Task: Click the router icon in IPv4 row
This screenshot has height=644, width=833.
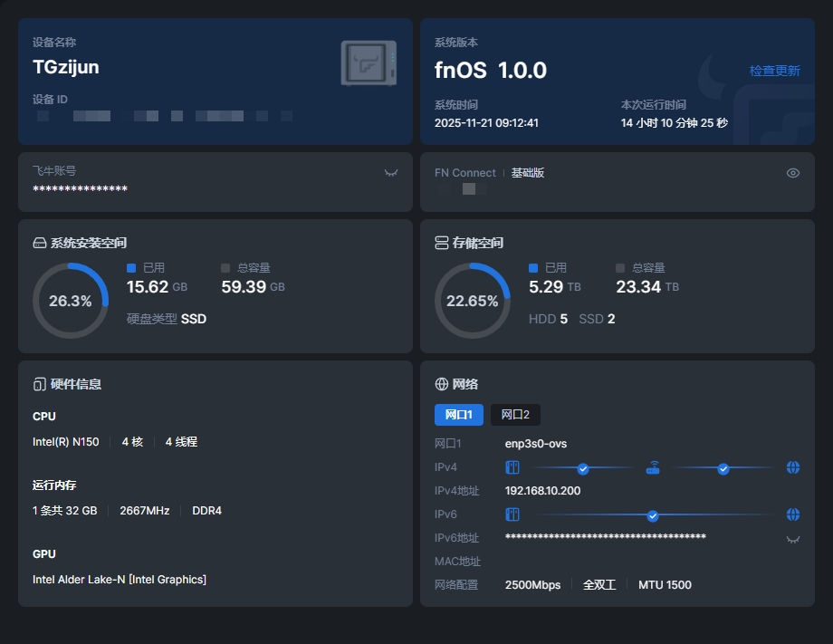Action: click(653, 468)
